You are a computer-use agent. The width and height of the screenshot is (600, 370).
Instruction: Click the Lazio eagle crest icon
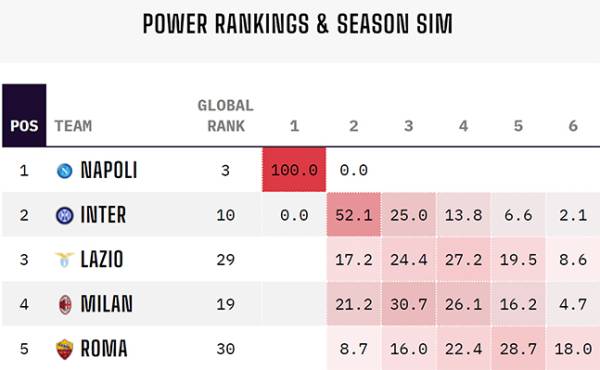coord(64,260)
